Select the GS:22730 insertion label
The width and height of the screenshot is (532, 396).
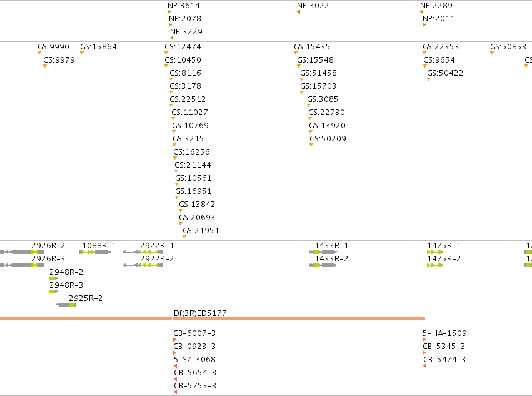click(327, 113)
